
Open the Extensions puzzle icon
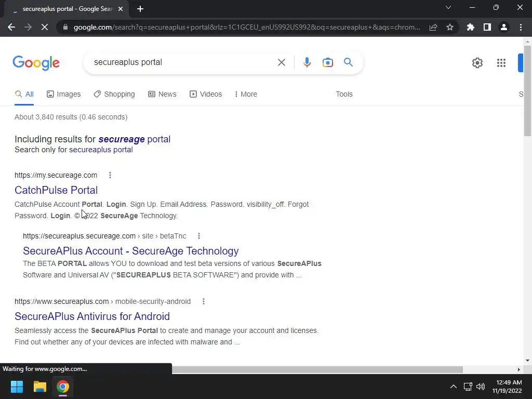click(471, 27)
